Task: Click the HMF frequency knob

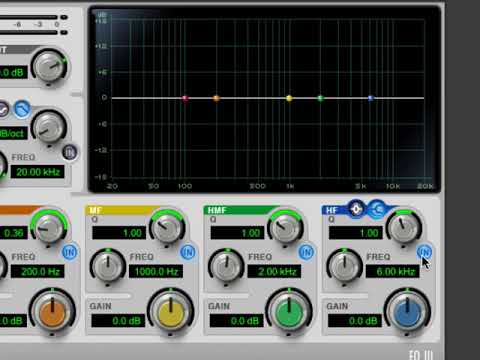Action: point(226,267)
